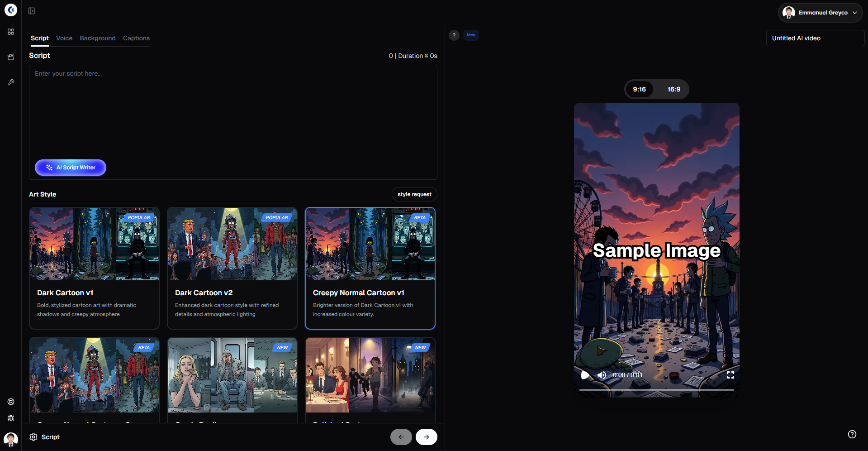Choose the style with crying blonde woman thumbnail
868x451 pixels.
232,375
